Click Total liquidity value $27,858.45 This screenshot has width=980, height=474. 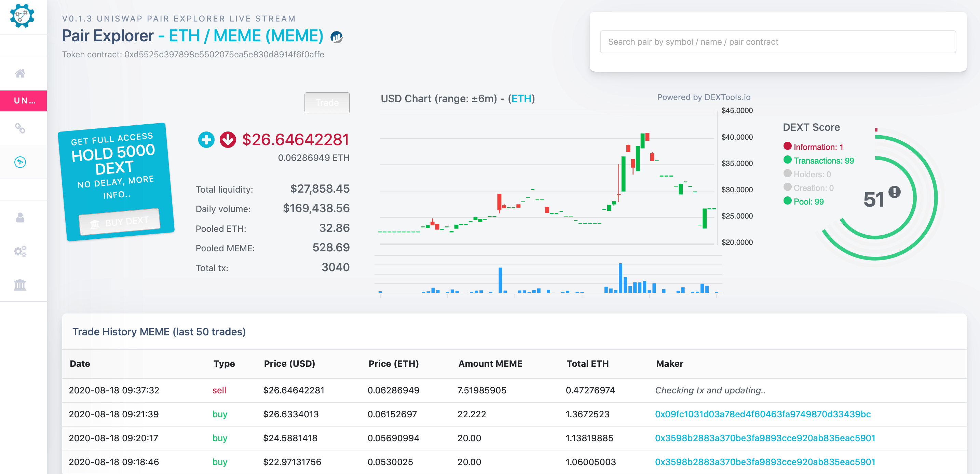click(x=319, y=189)
